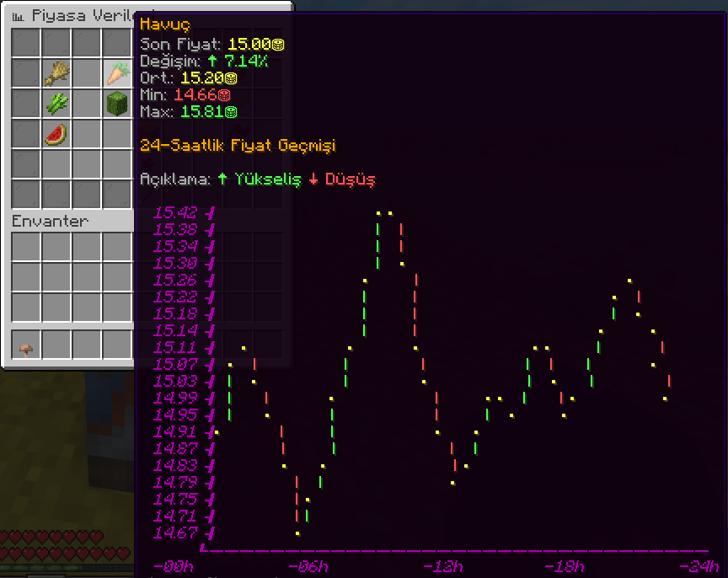Click the -12h time axis label
Screen dimensions: 728x578
point(442,565)
